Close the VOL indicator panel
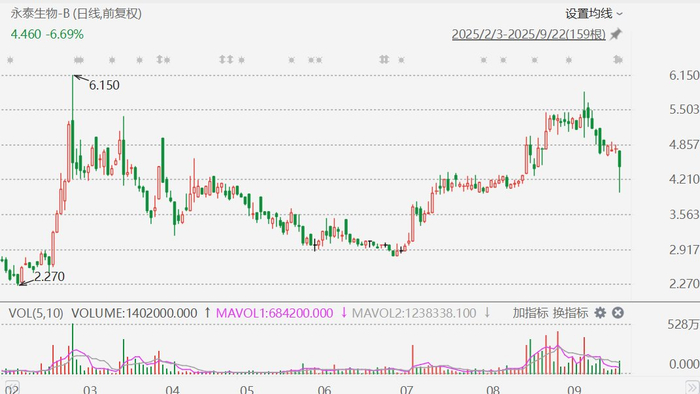The height and width of the screenshot is (394, 700). [x=618, y=313]
